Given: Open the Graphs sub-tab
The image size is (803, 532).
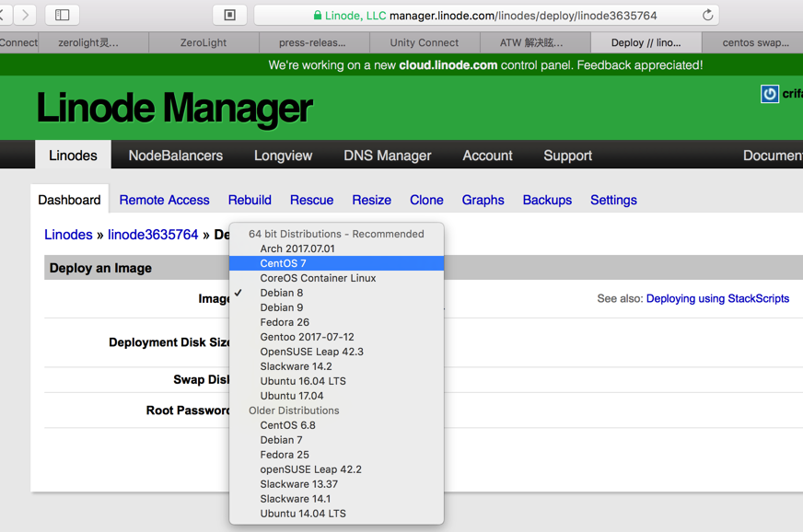Looking at the screenshot, I should (x=483, y=200).
